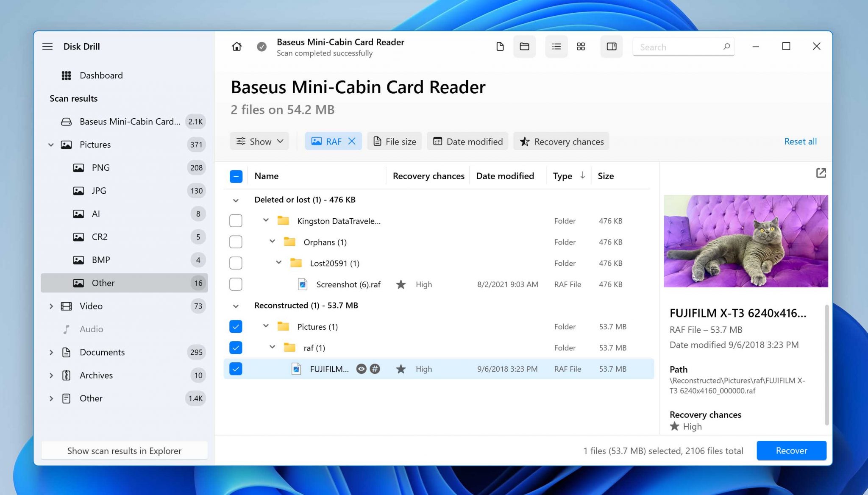Toggle the preview panel icon
This screenshot has width=868, height=495.
[611, 47]
